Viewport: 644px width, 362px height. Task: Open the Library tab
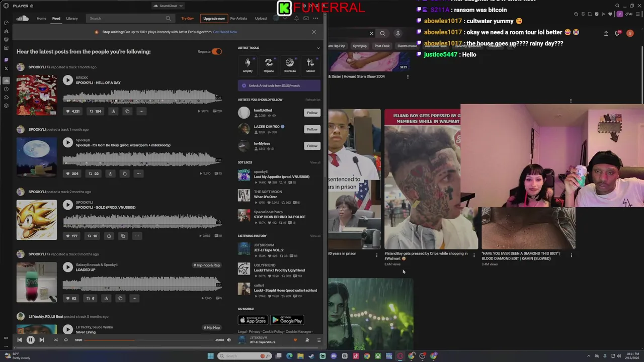(x=72, y=19)
